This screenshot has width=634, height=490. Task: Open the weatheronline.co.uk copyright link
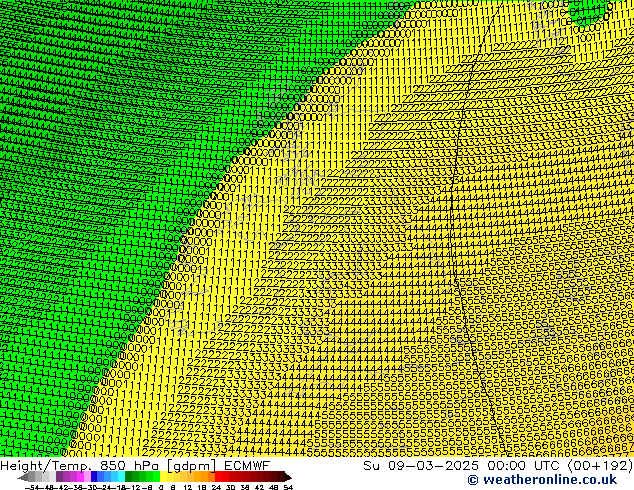(542, 480)
